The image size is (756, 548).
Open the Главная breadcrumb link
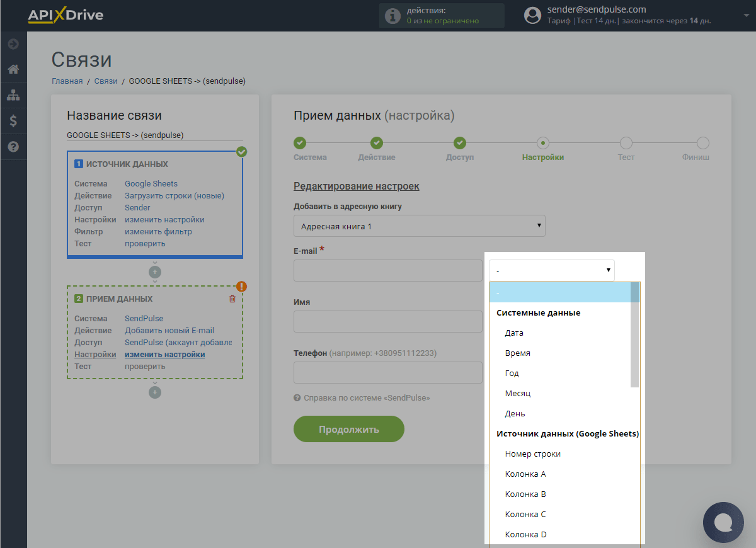point(67,81)
